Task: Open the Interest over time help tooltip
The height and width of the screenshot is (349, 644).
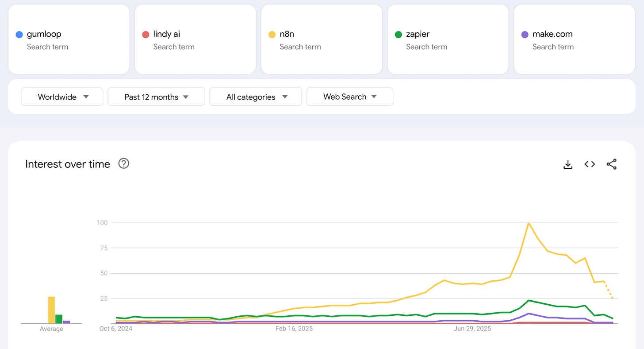Action: tap(123, 163)
